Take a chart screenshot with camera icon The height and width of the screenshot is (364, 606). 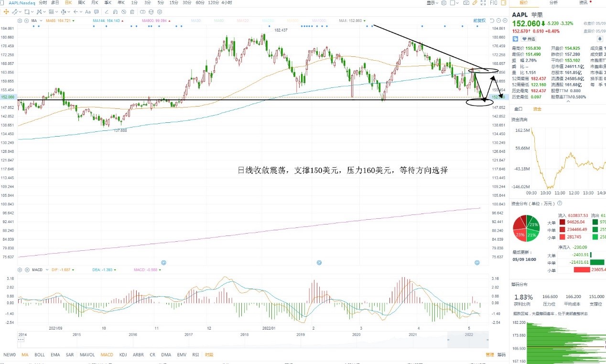pyautogui.click(x=466, y=3)
